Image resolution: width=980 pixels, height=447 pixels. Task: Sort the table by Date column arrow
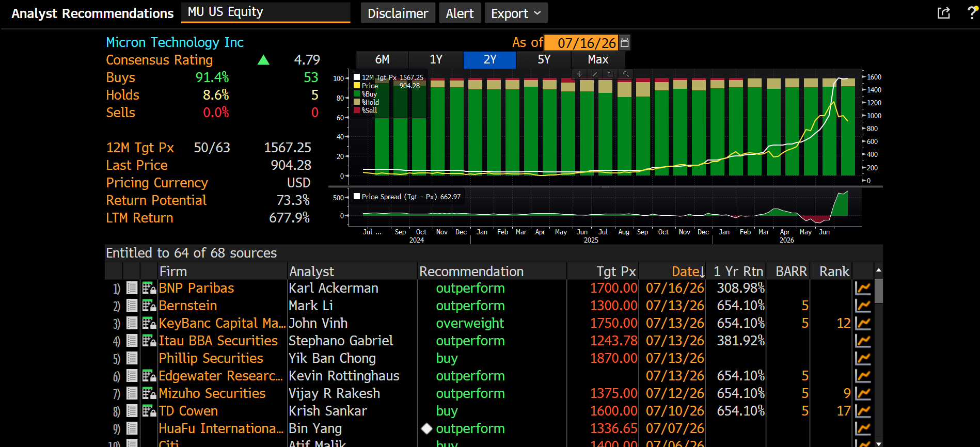pyautogui.click(x=702, y=272)
